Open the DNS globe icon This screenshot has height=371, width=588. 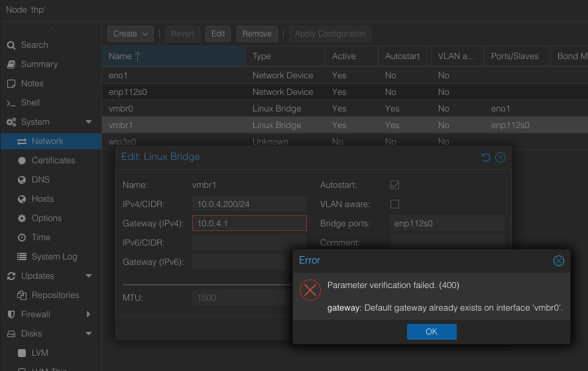click(21, 180)
